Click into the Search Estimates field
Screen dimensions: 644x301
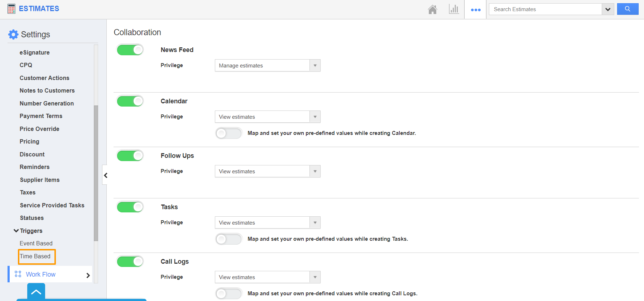tap(545, 9)
